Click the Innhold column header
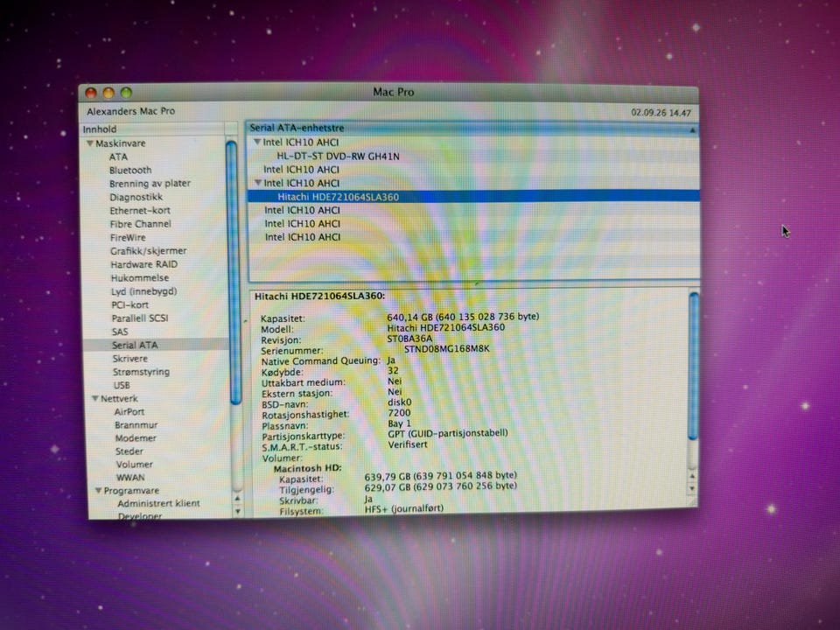This screenshot has height=630, width=840. click(x=152, y=129)
